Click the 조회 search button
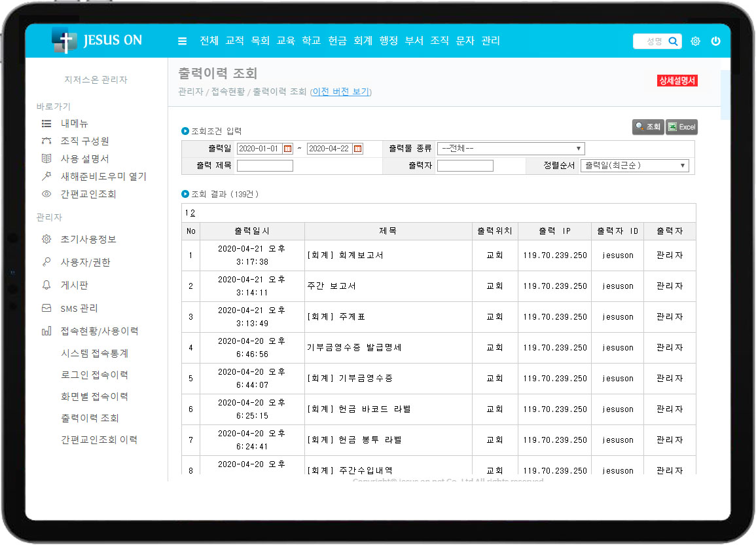The height and width of the screenshot is (545, 756). tap(648, 127)
